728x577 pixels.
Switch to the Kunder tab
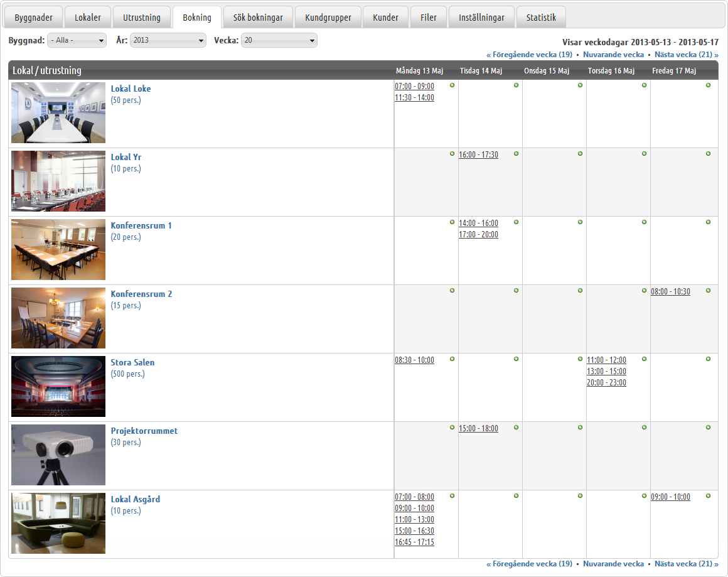[x=385, y=17]
